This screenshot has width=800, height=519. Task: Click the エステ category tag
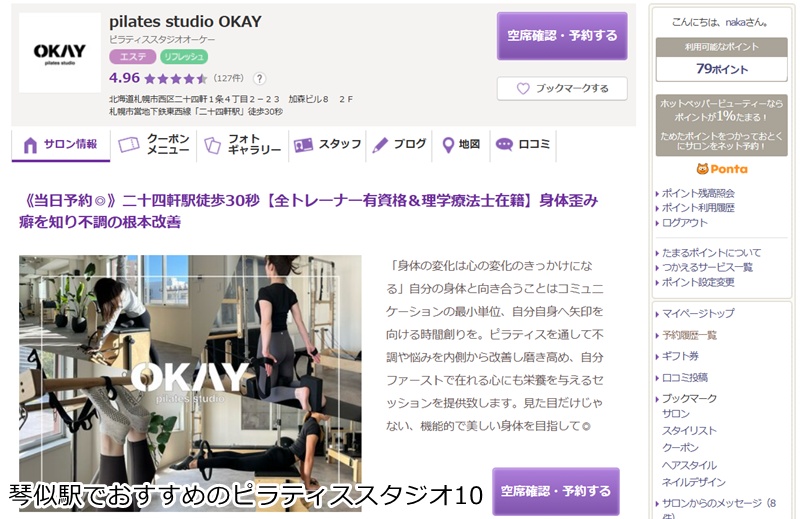(x=133, y=57)
